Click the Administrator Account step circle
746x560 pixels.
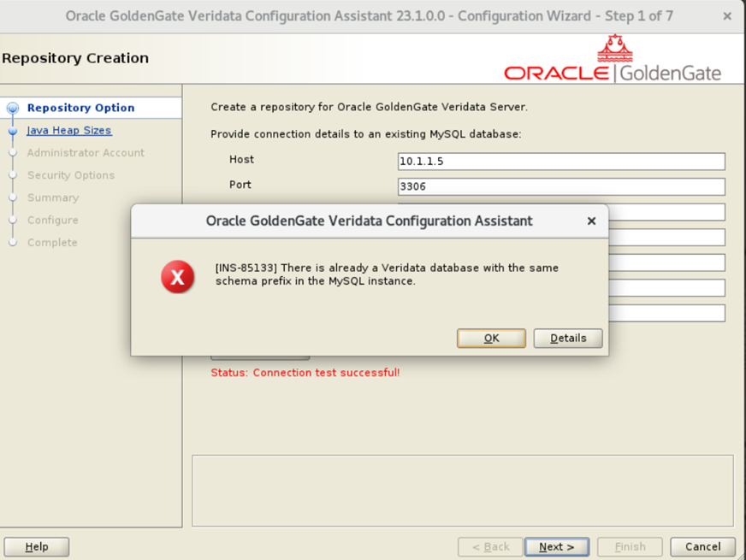[x=12, y=153]
